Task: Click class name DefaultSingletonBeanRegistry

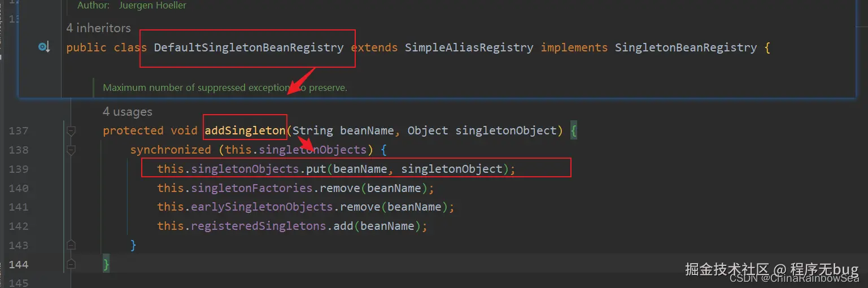Action: (x=248, y=47)
